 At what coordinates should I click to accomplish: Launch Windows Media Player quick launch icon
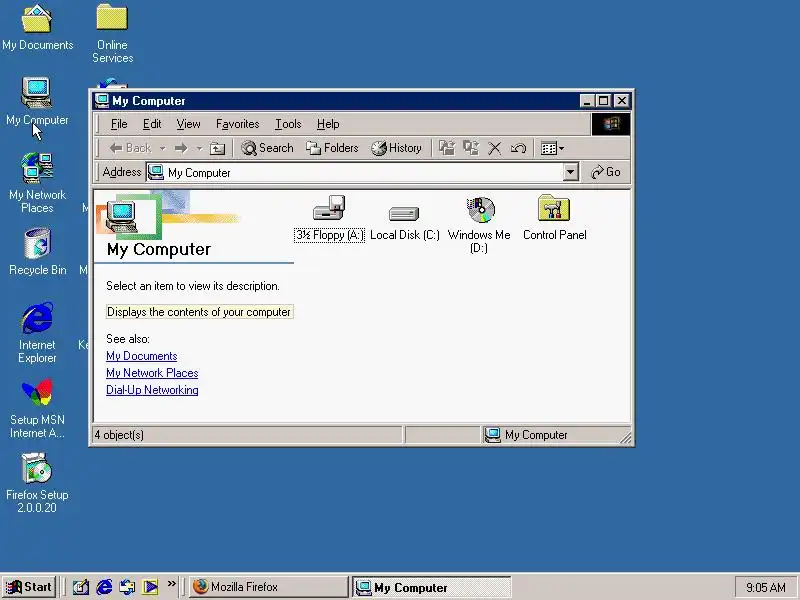(151, 587)
